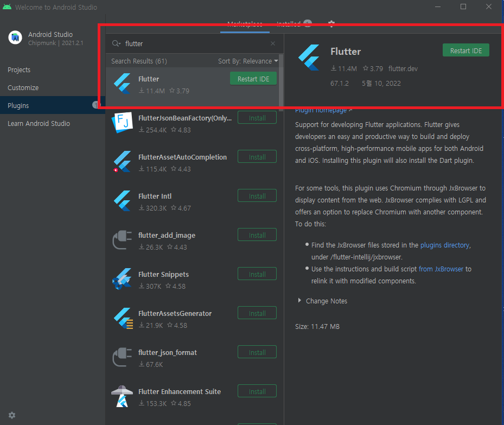Install the FlutterAssetAutoCompletion plugin
The image size is (504, 425).
coord(257,157)
